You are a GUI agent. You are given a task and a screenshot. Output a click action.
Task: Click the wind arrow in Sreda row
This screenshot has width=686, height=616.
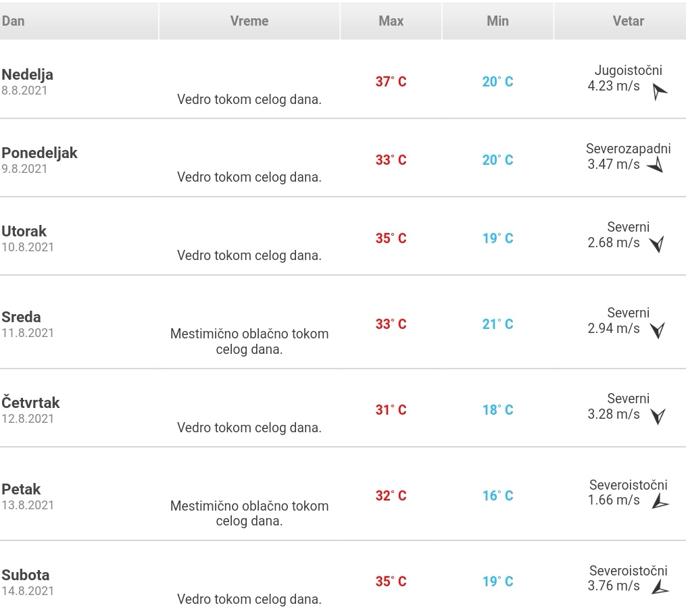(x=656, y=330)
